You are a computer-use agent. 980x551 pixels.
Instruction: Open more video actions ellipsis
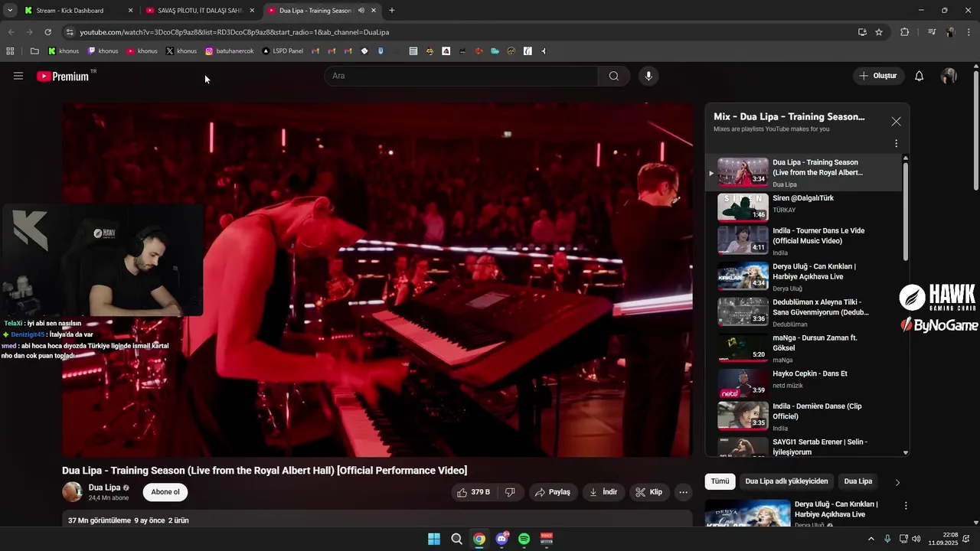[684, 492]
